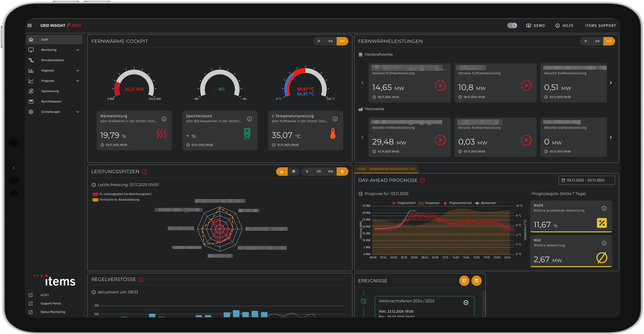Click MAPE info icon
644x334 pixels.
click(604, 208)
